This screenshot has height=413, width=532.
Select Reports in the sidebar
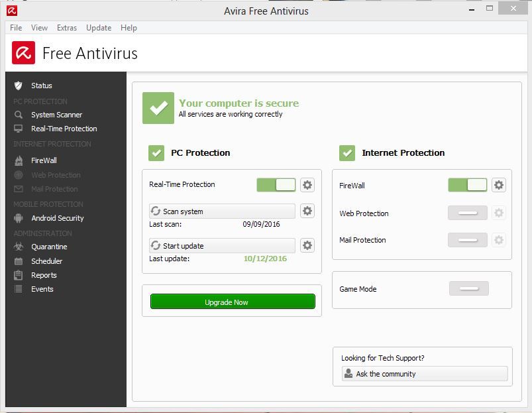[x=44, y=275]
